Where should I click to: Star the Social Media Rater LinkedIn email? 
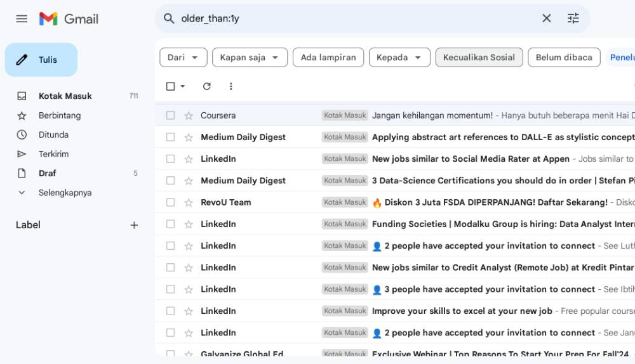click(x=189, y=159)
